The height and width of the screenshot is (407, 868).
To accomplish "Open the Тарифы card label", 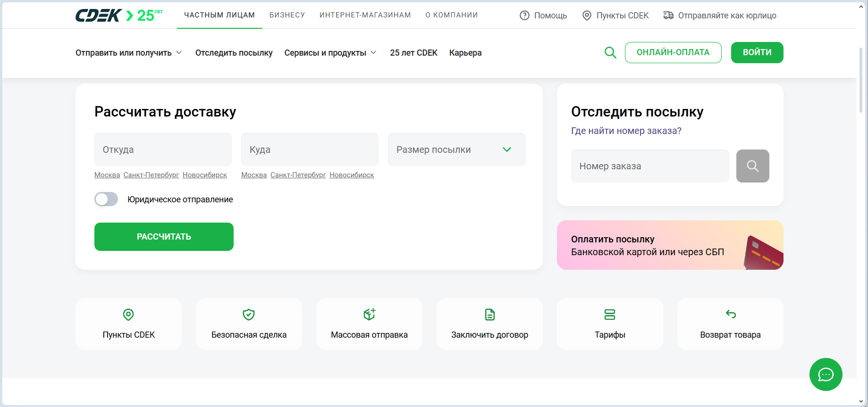I will (610, 335).
